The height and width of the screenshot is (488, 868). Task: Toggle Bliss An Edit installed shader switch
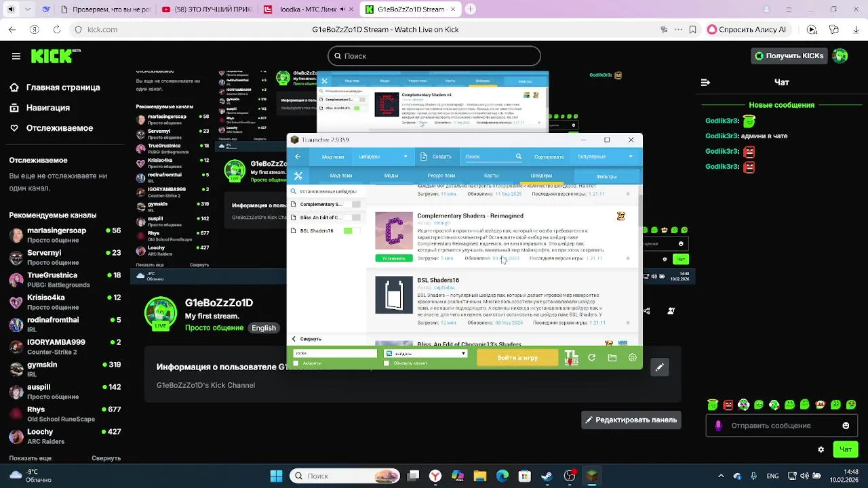(352, 218)
